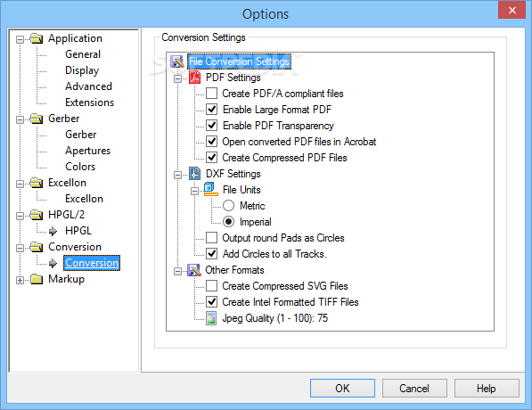Viewport: 532px width, 410px height.
Task: Uncheck Add Circles to all Tracks
Action: [212, 253]
